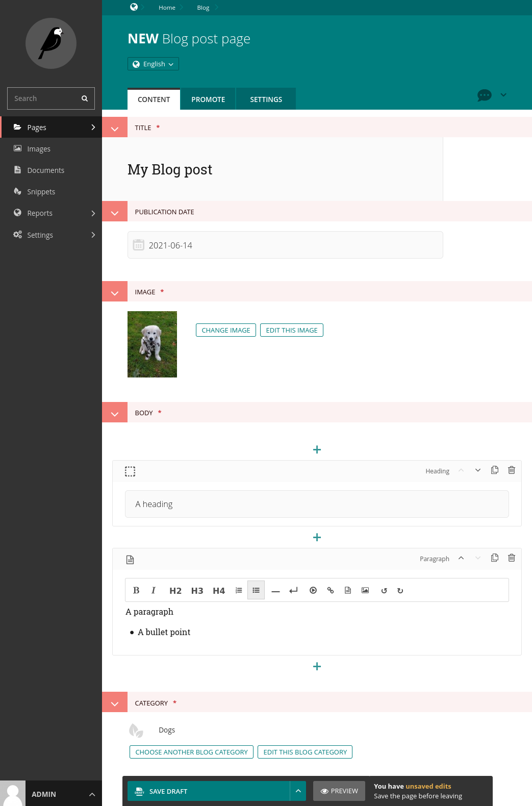Add a block between Heading and Paragraph

coord(317,537)
